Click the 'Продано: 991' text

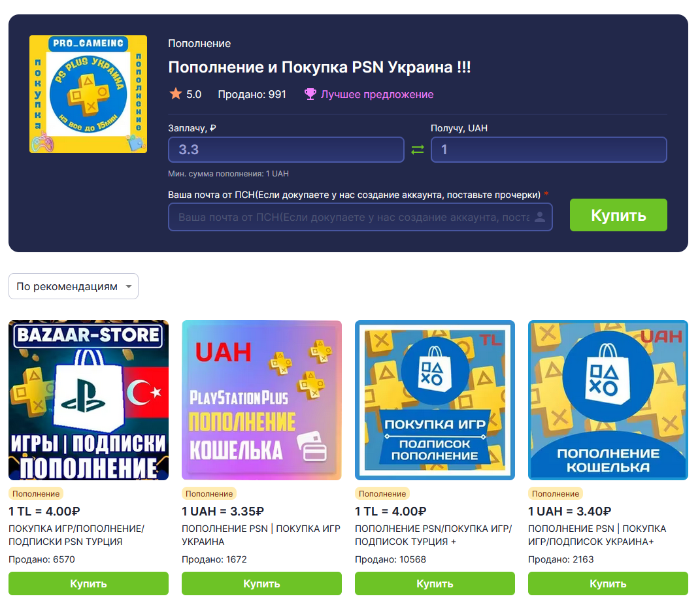252,94
